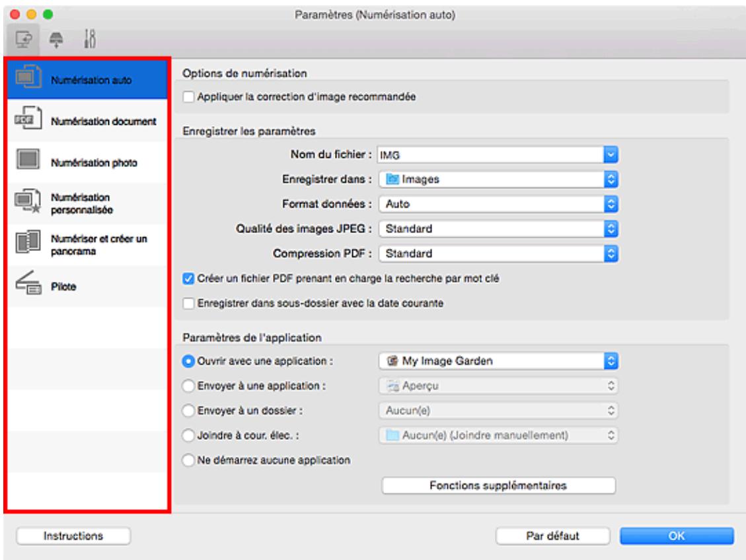Select Numérisation document in the sidebar
The height and width of the screenshot is (560, 746).
pyautogui.click(x=87, y=122)
